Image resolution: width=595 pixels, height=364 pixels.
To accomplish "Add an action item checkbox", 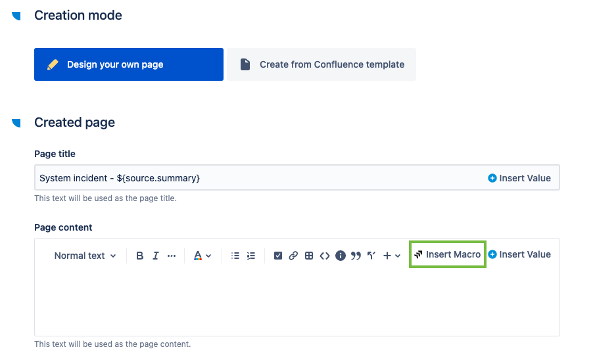I will (x=277, y=256).
